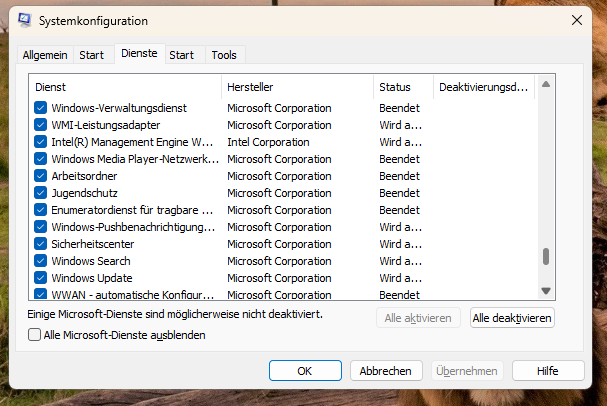Switch to the Allgemein tab
Viewport: 607px width, 406px height.
(x=45, y=55)
